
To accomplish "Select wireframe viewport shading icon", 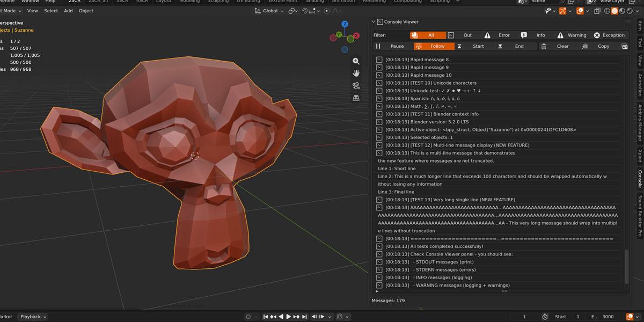I will [606, 11].
